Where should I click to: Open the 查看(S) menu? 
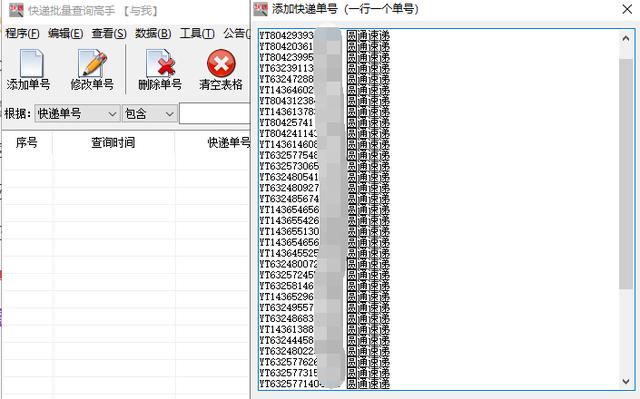(109, 33)
